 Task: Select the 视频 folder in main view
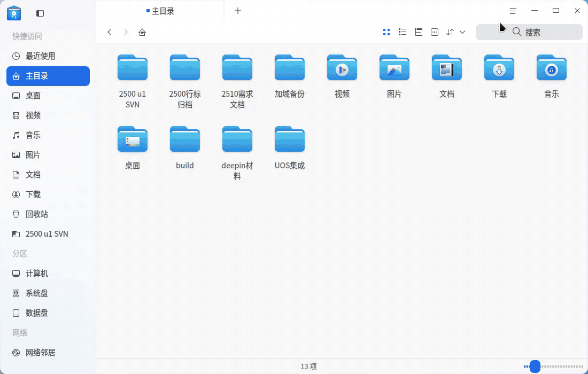pos(342,68)
